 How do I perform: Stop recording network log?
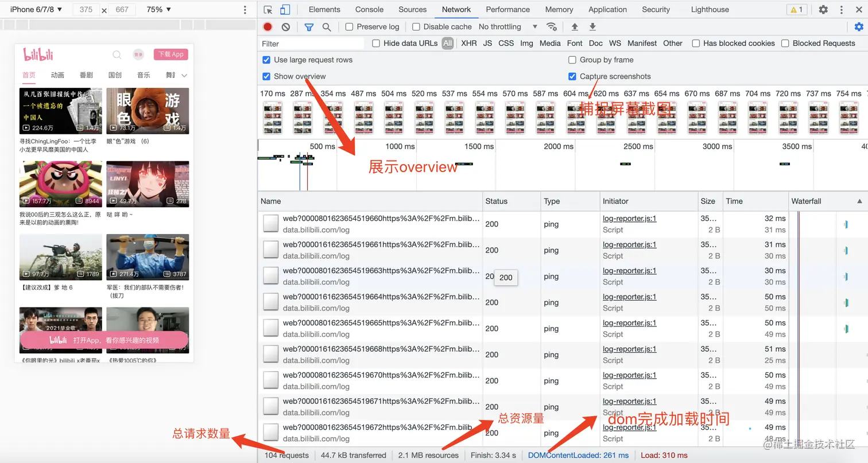pyautogui.click(x=268, y=27)
